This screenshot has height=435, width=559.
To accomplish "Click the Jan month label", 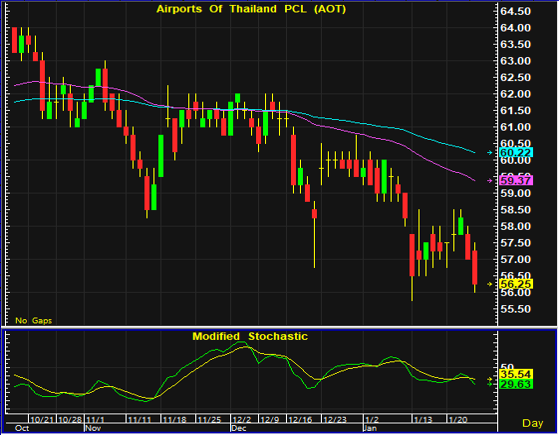I will (370, 428).
